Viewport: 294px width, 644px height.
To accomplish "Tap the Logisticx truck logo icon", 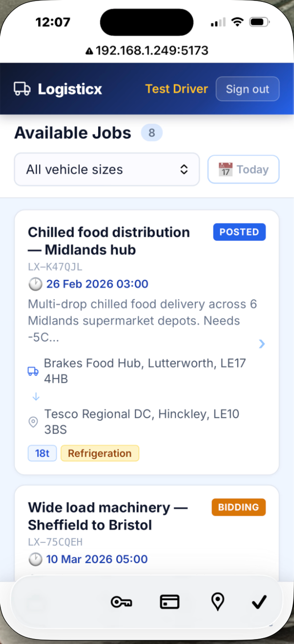I will click(22, 89).
